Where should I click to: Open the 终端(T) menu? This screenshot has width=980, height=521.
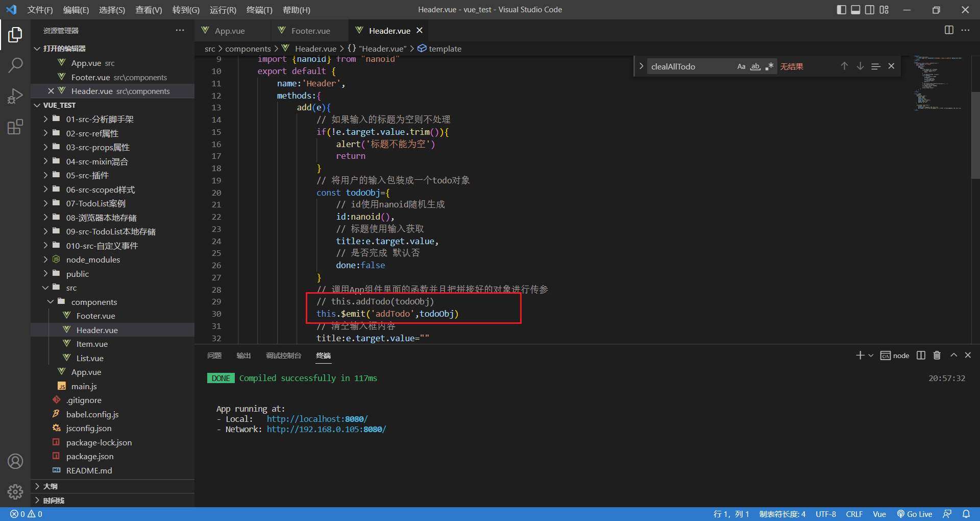click(x=259, y=10)
